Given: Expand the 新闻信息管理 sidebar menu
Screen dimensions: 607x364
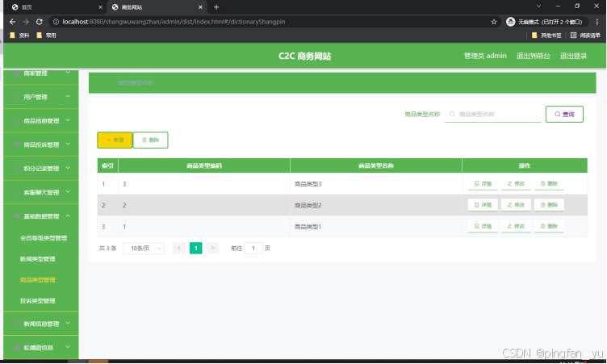Looking at the screenshot, I should [x=41, y=324].
